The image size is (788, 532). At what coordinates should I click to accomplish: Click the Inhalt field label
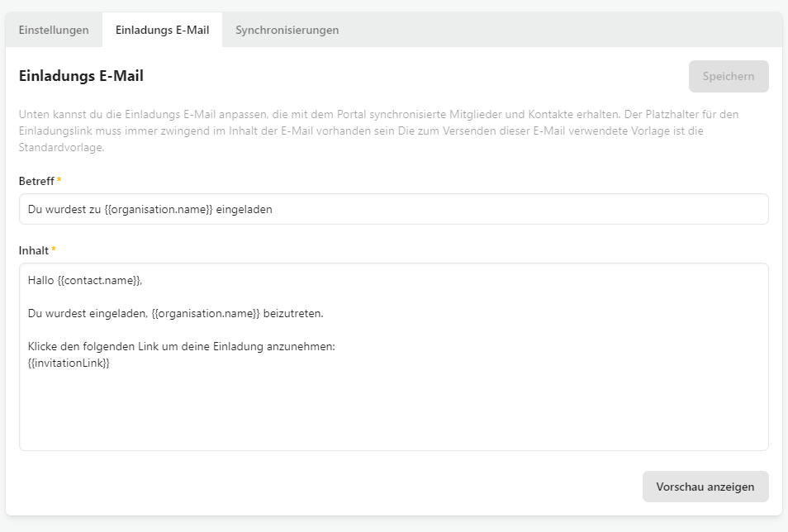34,250
